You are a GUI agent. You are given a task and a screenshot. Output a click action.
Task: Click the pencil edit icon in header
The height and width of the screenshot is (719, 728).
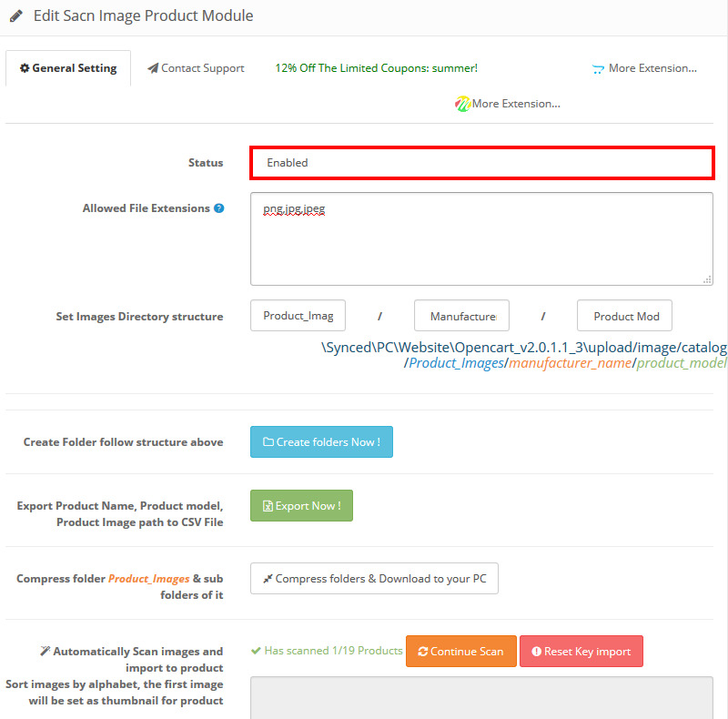point(16,16)
